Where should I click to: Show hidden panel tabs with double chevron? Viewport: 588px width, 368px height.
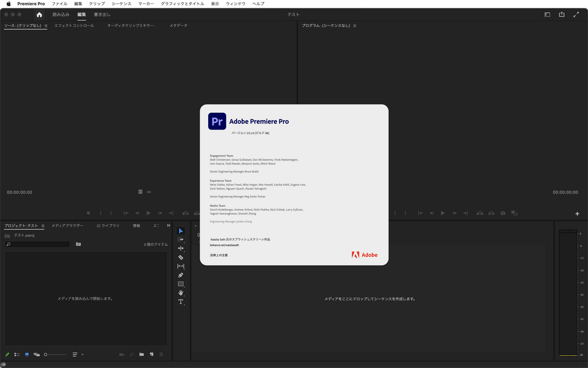(169, 226)
